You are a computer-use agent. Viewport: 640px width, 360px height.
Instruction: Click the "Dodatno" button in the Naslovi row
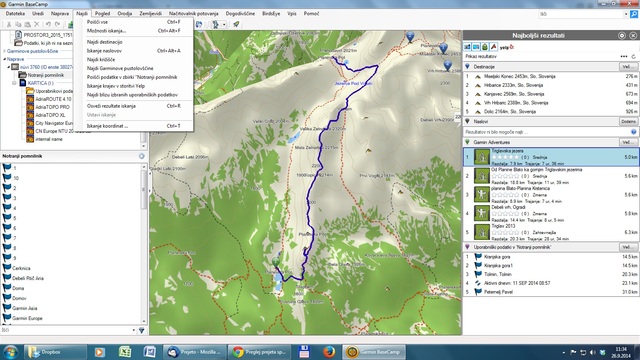point(628,121)
